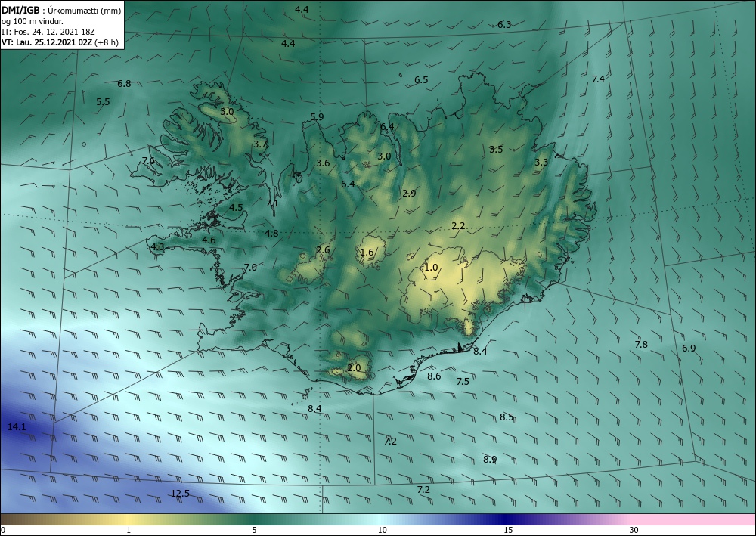Image resolution: width=756 pixels, height=536 pixels.
Task: Click the 0 tick on the color scale
Action: pyautogui.click(x=3, y=531)
